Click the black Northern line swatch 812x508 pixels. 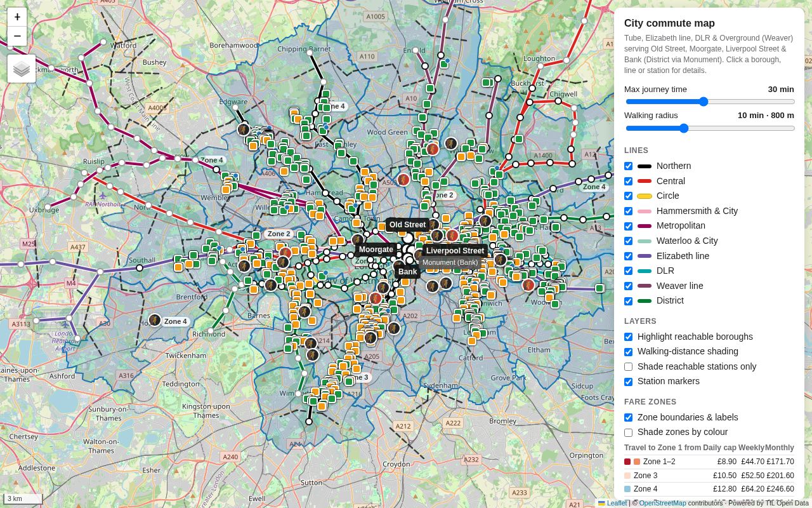(x=645, y=166)
